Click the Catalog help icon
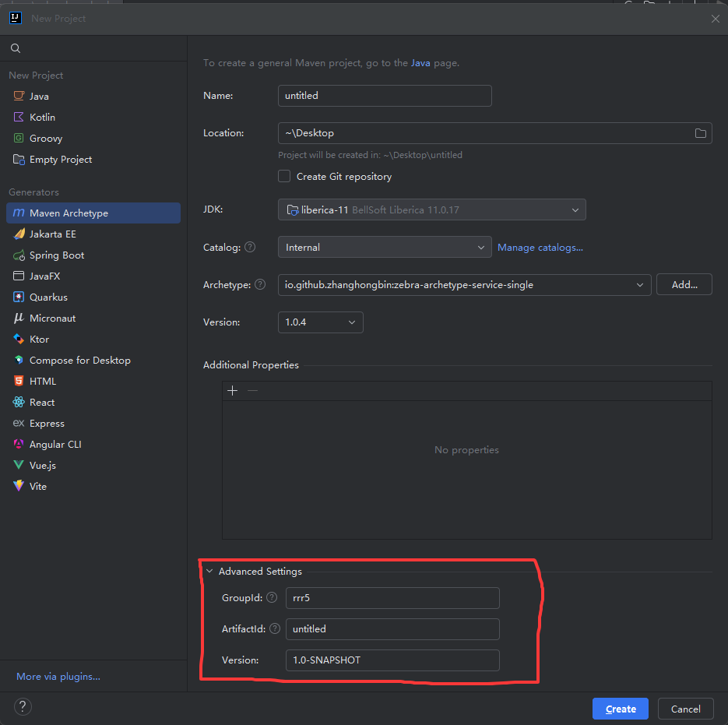728x725 pixels. [250, 247]
